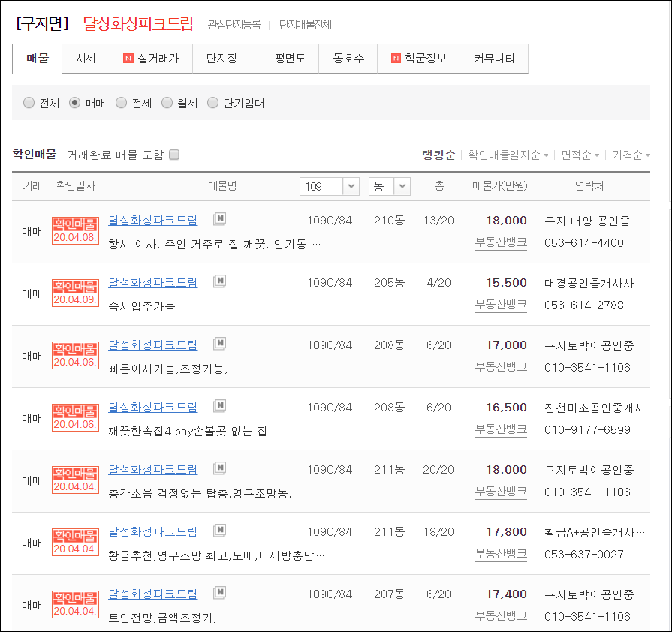672x632 pixels.
Task: Open 달성화성파크드림 link for the 205동 listing
Action: pos(153,282)
